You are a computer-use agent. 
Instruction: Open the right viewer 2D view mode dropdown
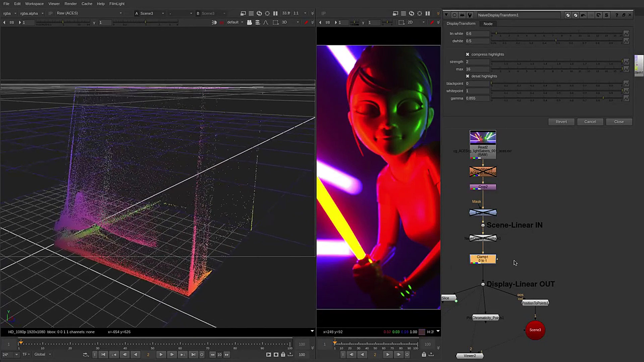[416, 22]
